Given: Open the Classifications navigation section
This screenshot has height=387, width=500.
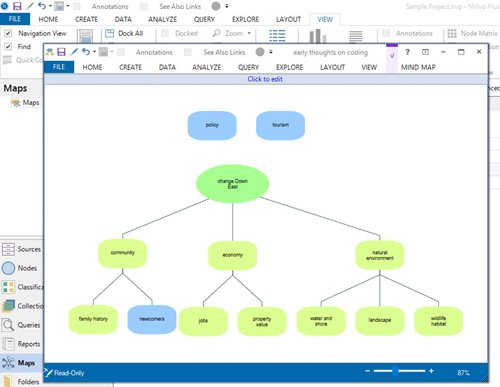Looking at the screenshot, I should tap(21, 287).
